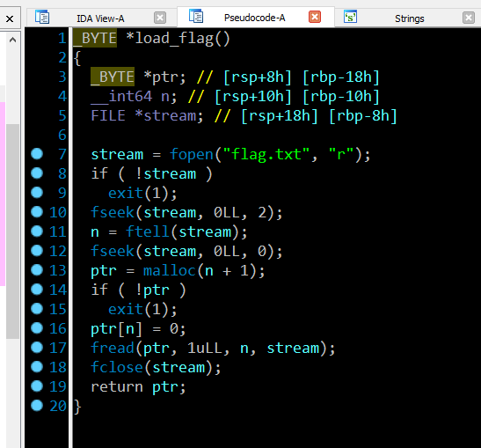Close the Pseudocode-A tab
The image size is (481, 448).
point(315,17)
